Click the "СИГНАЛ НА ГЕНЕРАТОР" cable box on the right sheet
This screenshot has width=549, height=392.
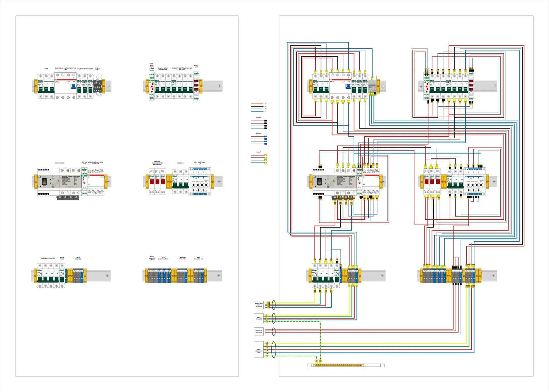259,332
